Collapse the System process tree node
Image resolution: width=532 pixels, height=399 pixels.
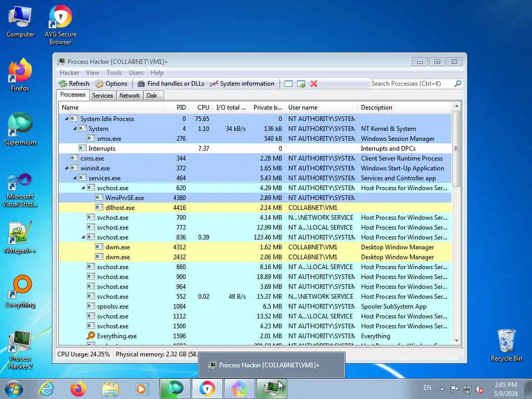pos(75,129)
